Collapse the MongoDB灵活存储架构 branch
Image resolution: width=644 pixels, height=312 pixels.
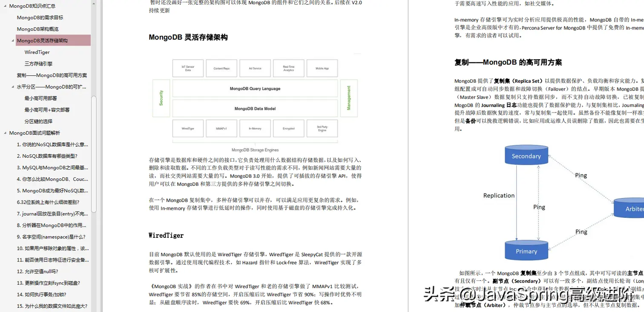pyautogui.click(x=12, y=40)
